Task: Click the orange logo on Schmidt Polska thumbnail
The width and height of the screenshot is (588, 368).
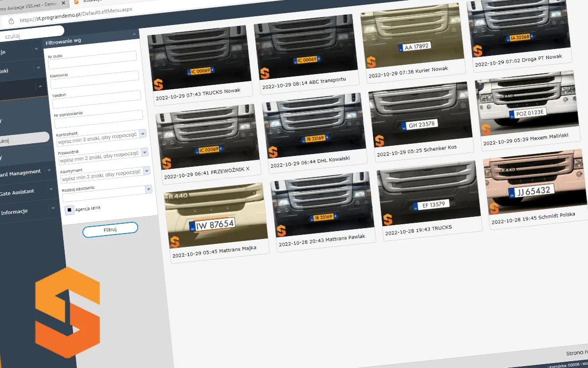Action: tap(493, 209)
